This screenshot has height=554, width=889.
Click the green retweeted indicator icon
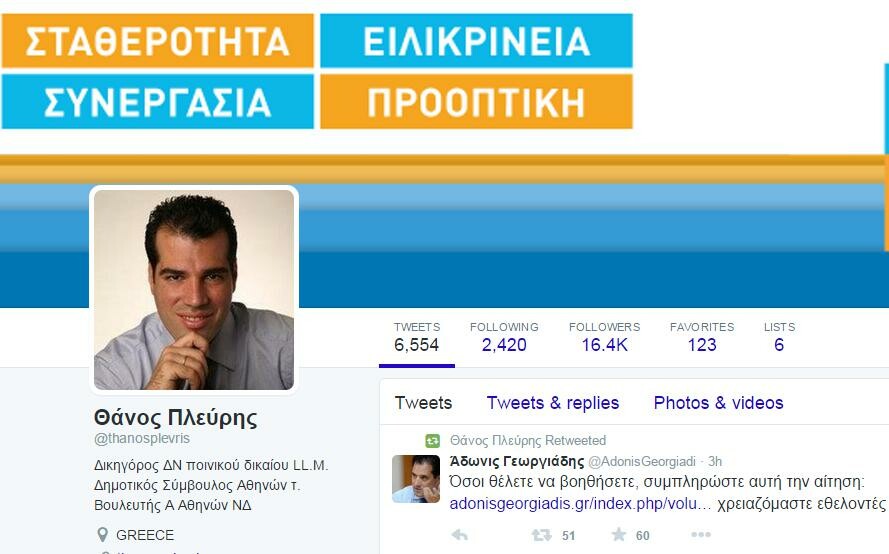pos(433,441)
